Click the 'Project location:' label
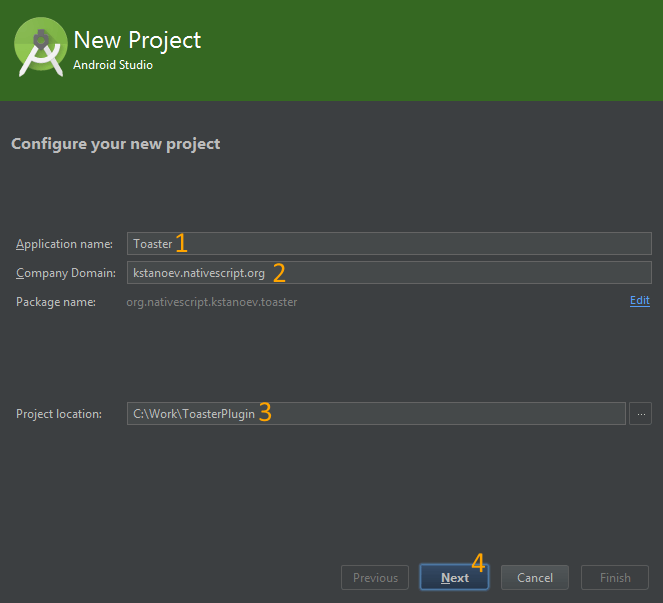Screen dimensions: 663x603 [59, 414]
